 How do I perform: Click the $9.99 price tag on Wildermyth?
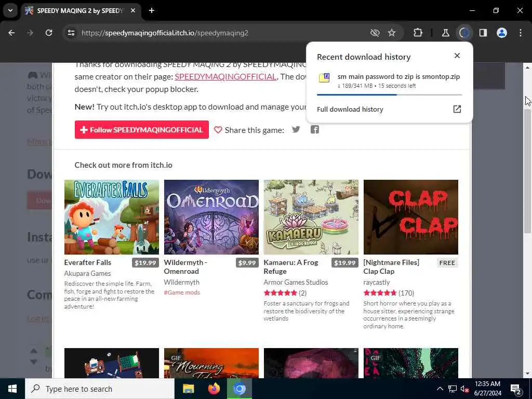tap(247, 262)
